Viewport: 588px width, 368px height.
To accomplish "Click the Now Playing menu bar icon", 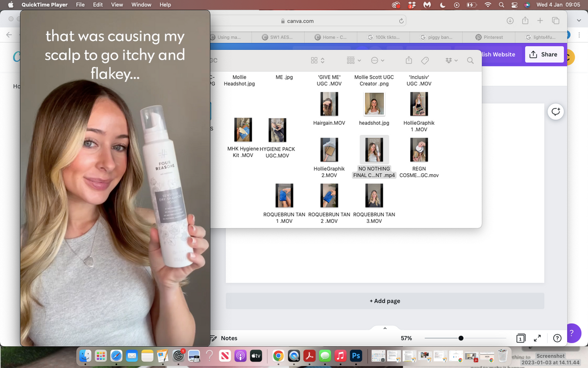I will (x=456, y=5).
